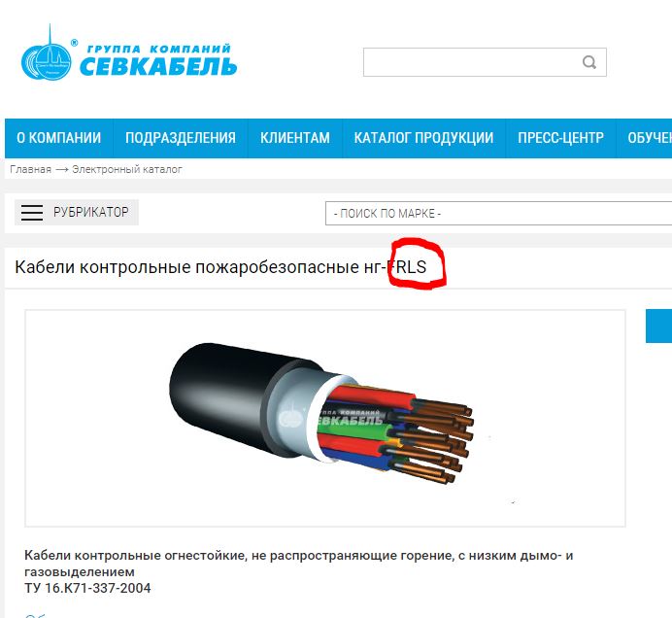672x618 pixels.
Task: Open the Рубрикатор hamburger menu icon
Action: pos(32,212)
